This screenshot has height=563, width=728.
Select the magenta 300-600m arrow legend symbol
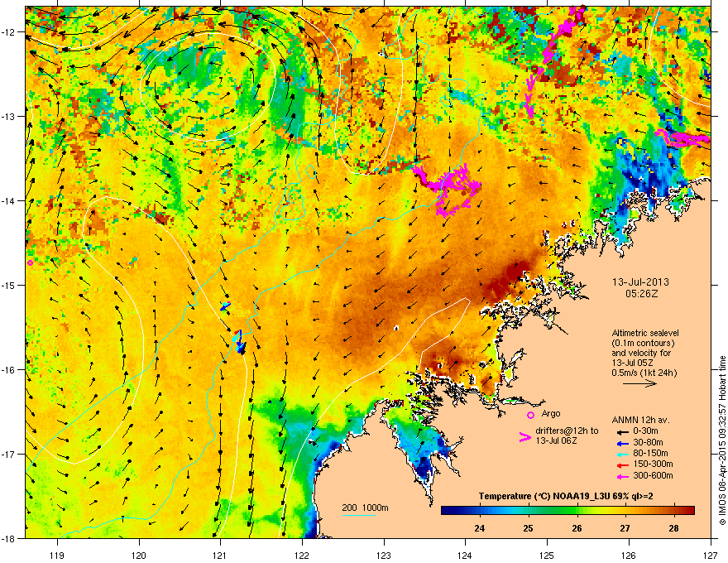pos(623,477)
